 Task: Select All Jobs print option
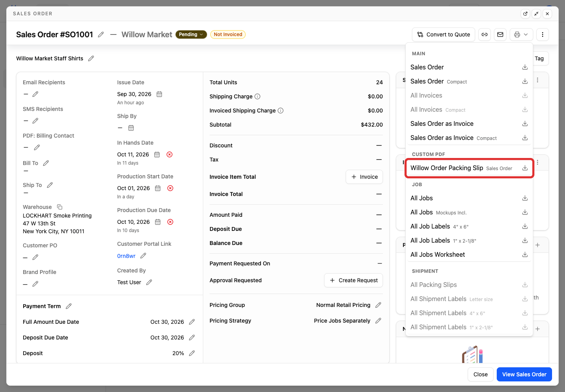point(469,198)
